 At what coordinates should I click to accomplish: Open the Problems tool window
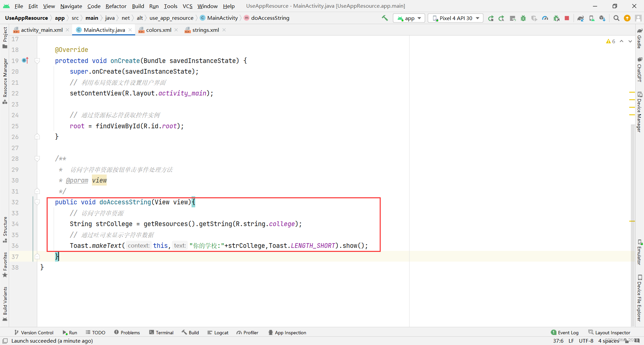click(x=127, y=333)
